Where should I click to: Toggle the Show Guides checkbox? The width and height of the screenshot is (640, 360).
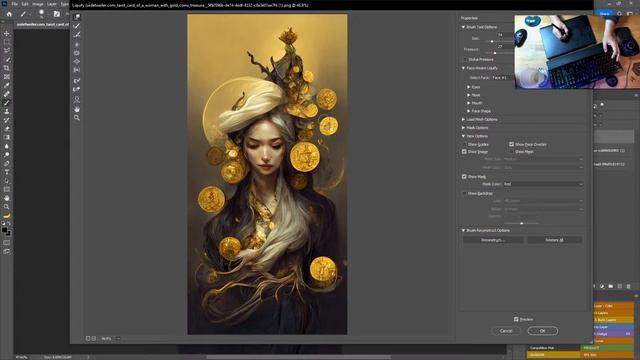point(464,144)
